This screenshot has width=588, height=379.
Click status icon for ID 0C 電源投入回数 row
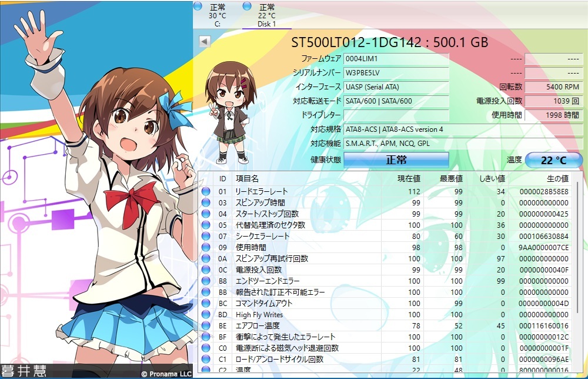pyautogui.click(x=206, y=270)
